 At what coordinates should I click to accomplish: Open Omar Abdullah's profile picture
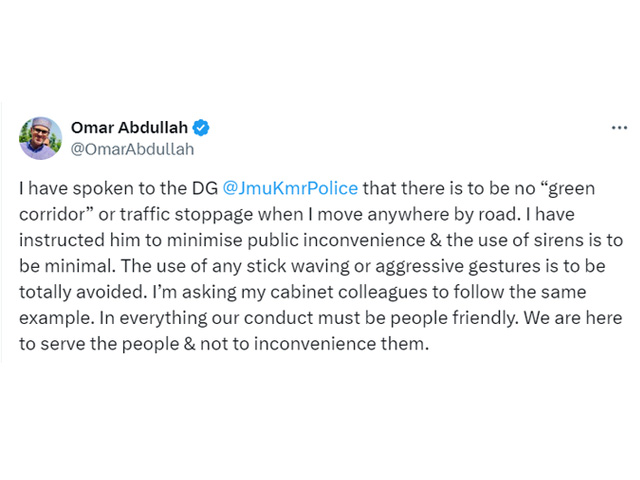(x=40, y=138)
